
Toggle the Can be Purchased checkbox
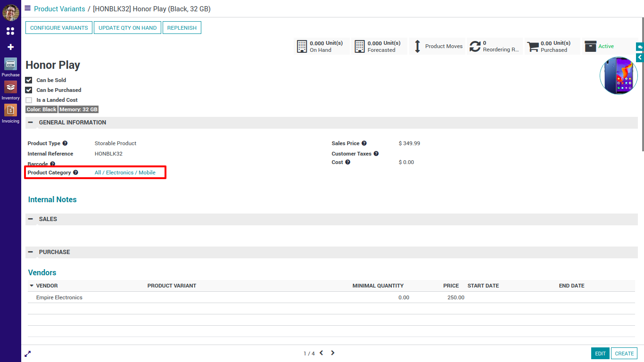tap(29, 90)
